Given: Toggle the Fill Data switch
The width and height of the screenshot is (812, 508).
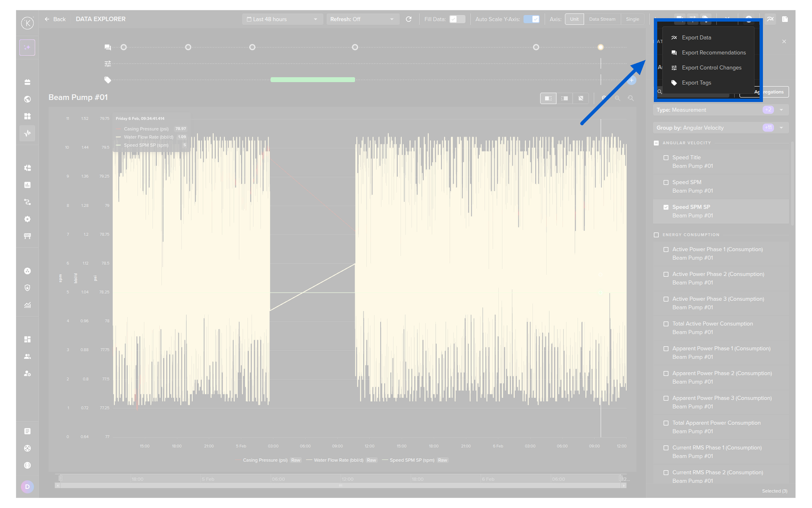Looking at the screenshot, I should [x=457, y=19].
